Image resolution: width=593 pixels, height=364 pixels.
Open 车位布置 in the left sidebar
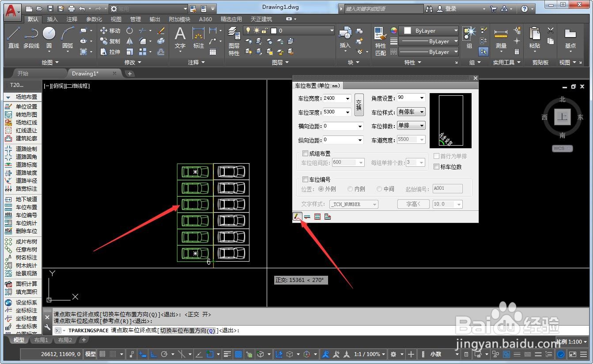pos(21,207)
